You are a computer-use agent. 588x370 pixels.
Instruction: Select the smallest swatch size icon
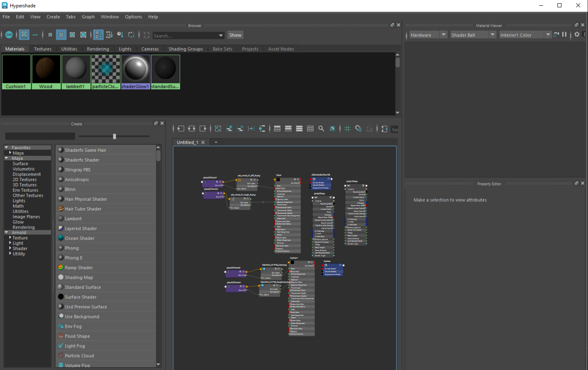pos(50,35)
